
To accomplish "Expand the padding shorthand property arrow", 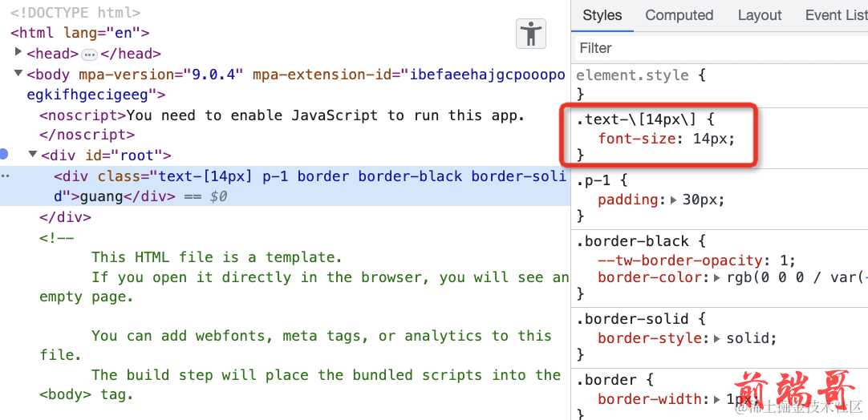I will [x=673, y=200].
